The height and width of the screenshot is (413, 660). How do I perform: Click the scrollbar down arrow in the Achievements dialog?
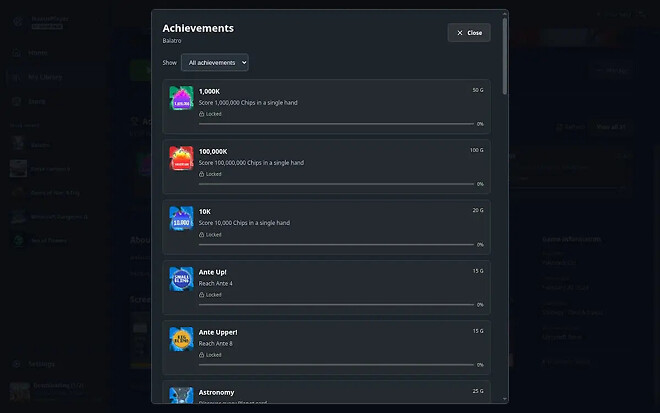pos(504,399)
